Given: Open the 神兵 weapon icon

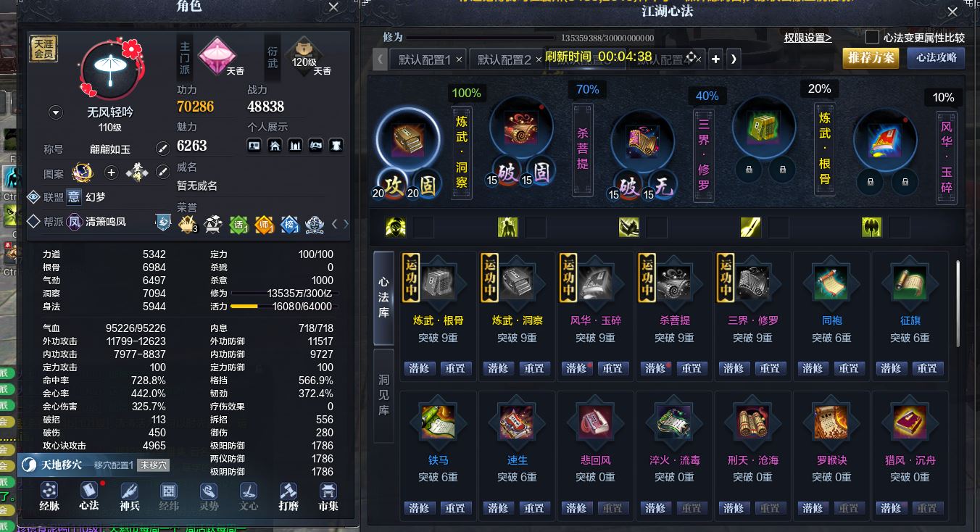Looking at the screenshot, I should (129, 491).
